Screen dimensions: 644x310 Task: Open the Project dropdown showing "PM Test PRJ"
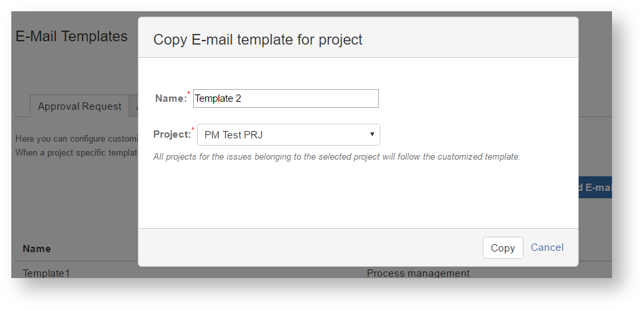[288, 135]
